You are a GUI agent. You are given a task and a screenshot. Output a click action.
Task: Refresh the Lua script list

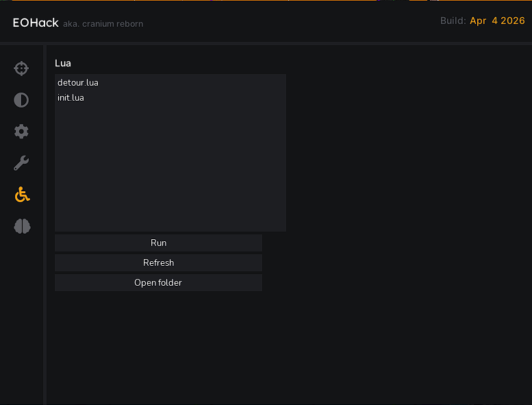(158, 263)
